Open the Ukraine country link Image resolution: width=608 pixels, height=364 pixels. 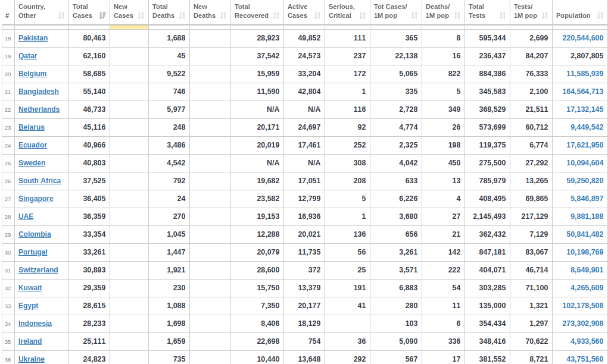point(32,359)
